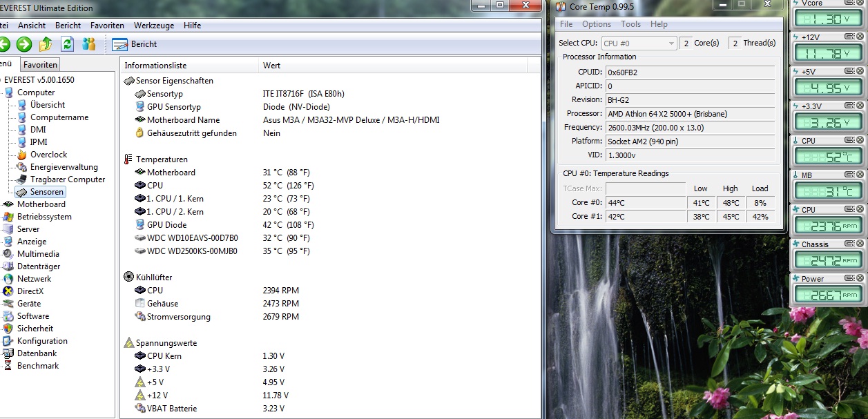868x419 pixels.
Task: Open the Werkzeuge menu
Action: (x=154, y=26)
